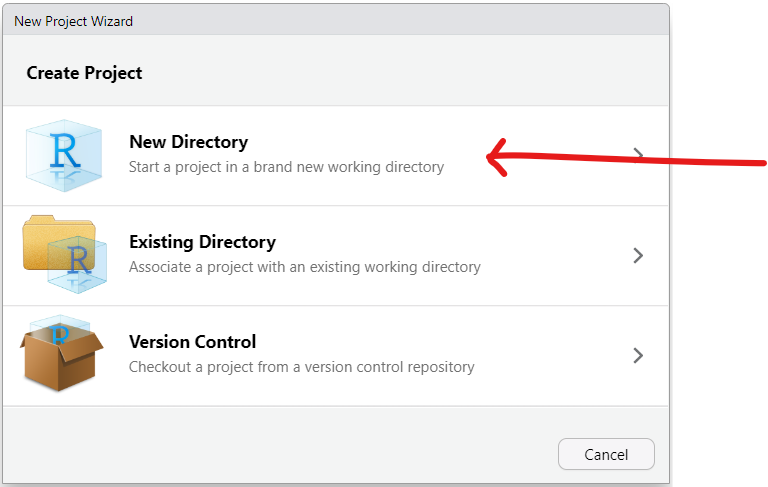This screenshot has height=487, width=768.
Task: Select the Version Control title text
Action: point(192,342)
